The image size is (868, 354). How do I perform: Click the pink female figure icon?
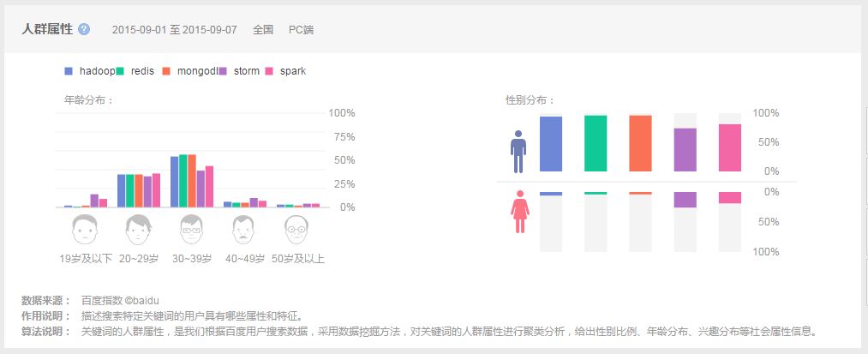520,212
